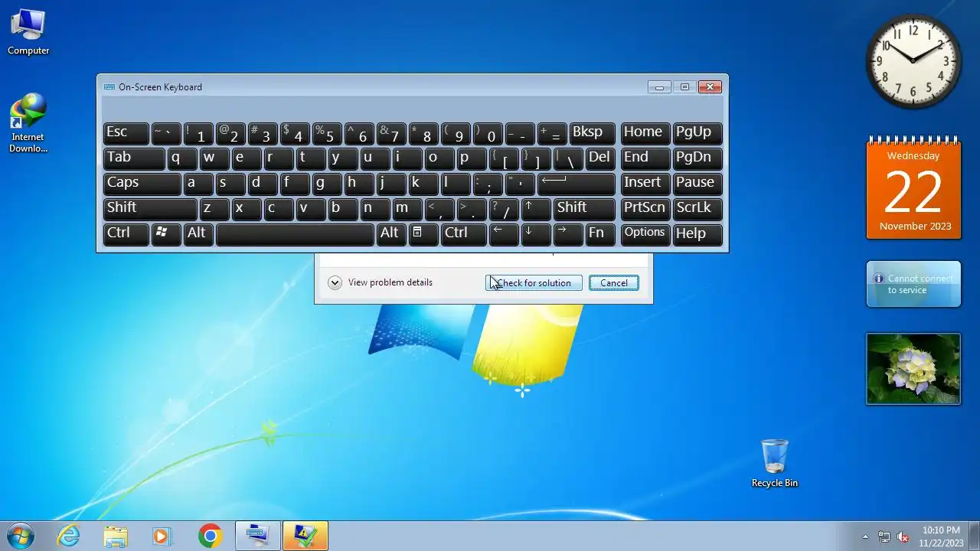Click the space bar key

coord(295,233)
